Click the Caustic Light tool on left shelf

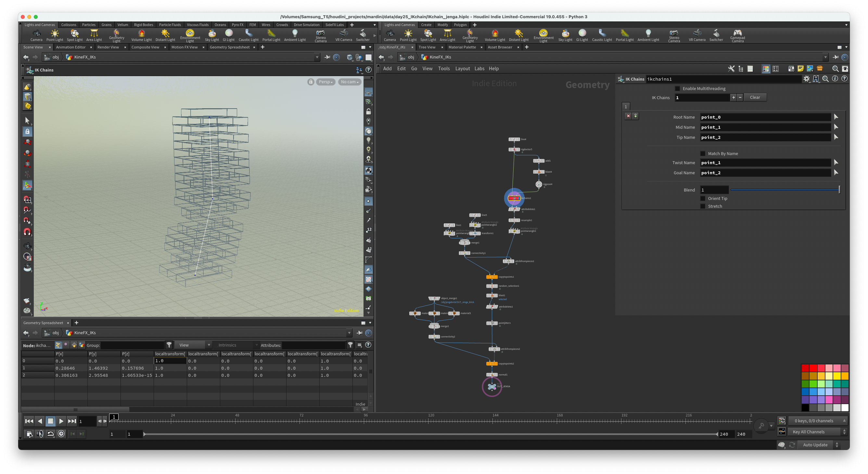pyautogui.click(x=249, y=35)
